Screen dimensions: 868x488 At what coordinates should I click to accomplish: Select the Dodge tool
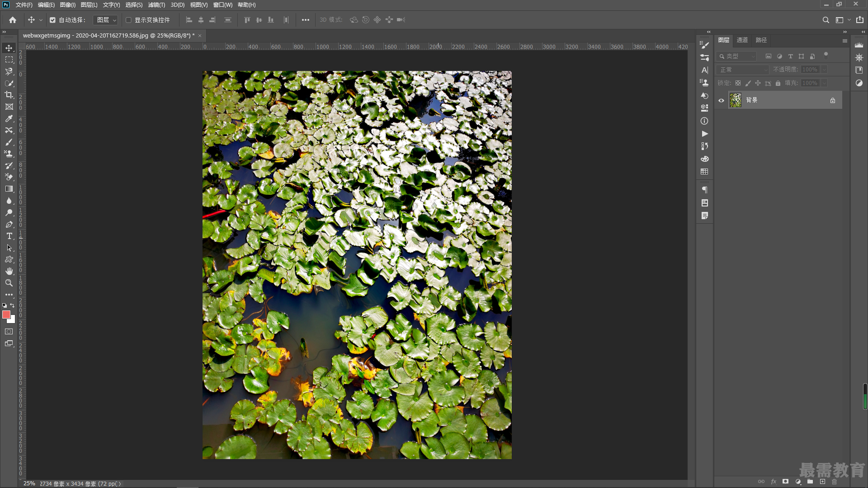click(x=9, y=212)
